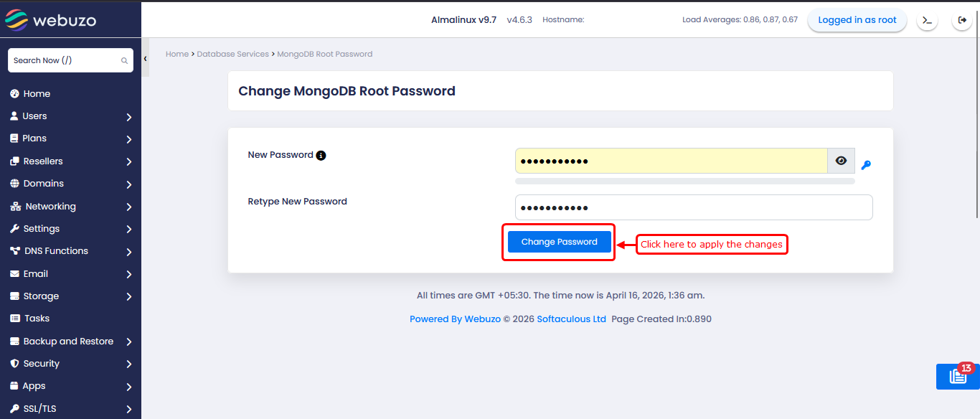980x419 pixels.
Task: Click the Change Password button
Action: pyautogui.click(x=559, y=242)
